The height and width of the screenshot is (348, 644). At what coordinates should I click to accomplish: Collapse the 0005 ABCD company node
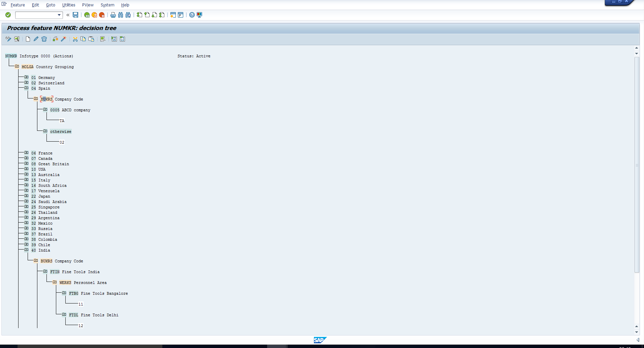(45, 110)
